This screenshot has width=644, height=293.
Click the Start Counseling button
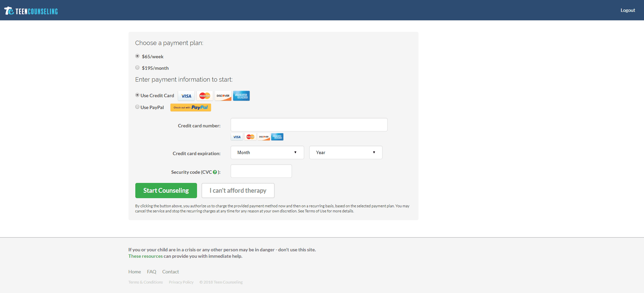(166, 190)
